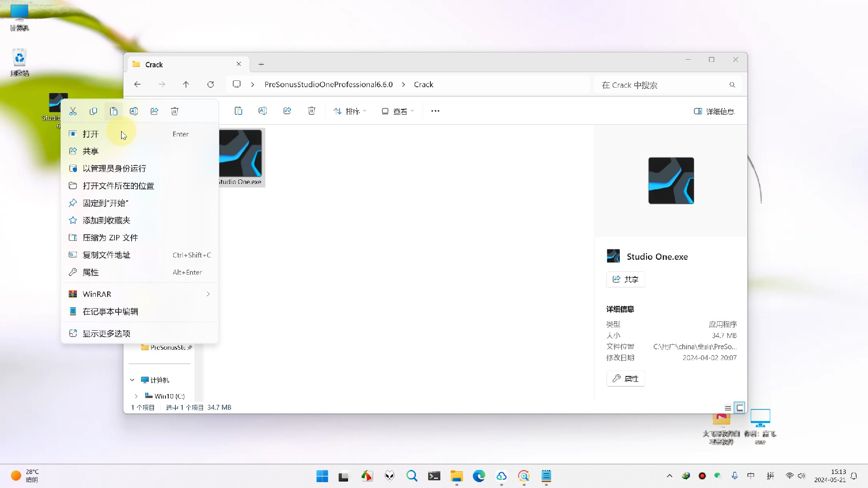Click the rename toolbar icon
The width and height of the screenshot is (868, 488).
[262, 111]
